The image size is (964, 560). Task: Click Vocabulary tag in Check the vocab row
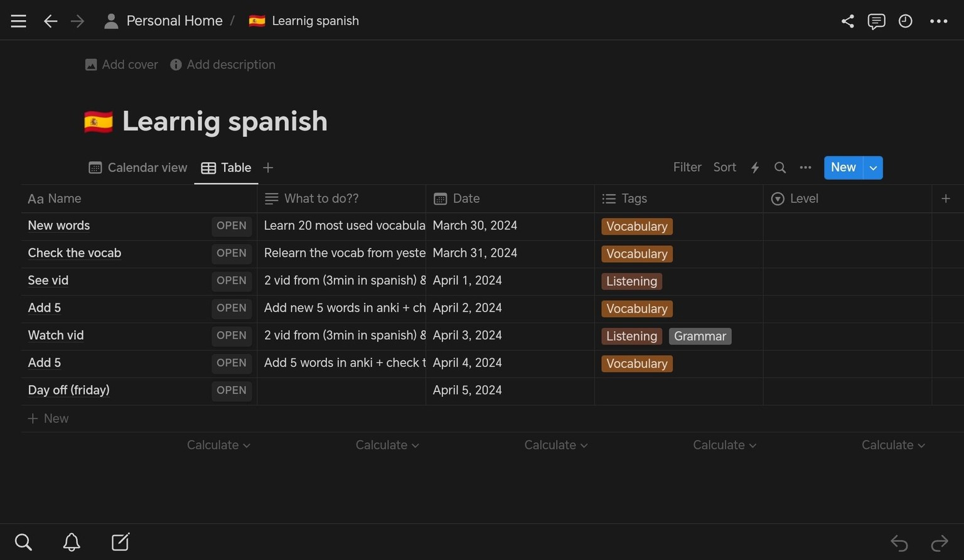click(636, 254)
